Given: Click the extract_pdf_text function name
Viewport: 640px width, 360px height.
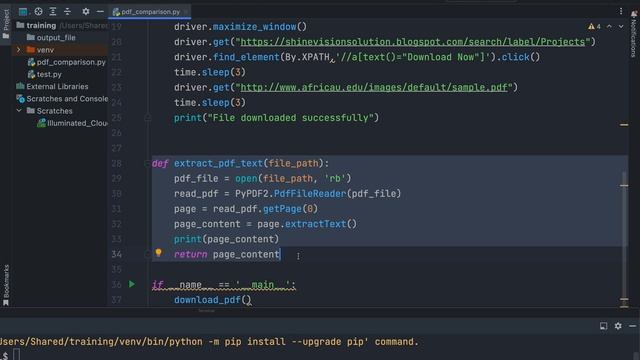Looking at the screenshot, I should point(218,163).
